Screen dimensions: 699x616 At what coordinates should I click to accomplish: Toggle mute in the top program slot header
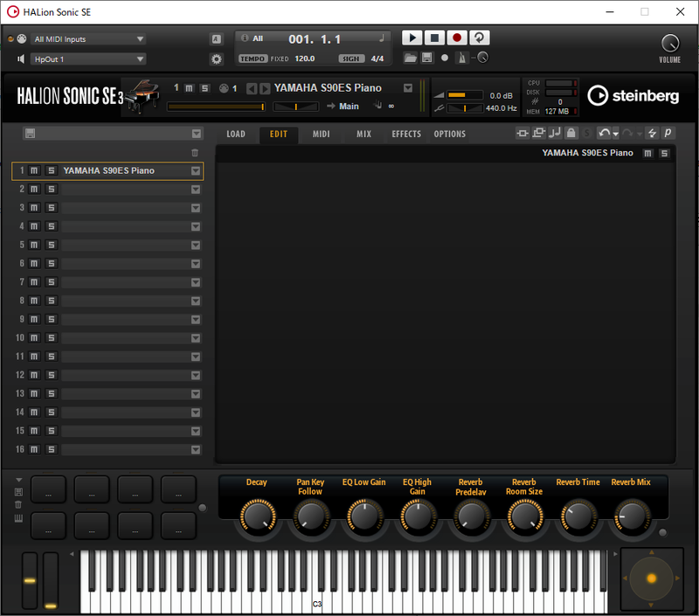tap(189, 88)
